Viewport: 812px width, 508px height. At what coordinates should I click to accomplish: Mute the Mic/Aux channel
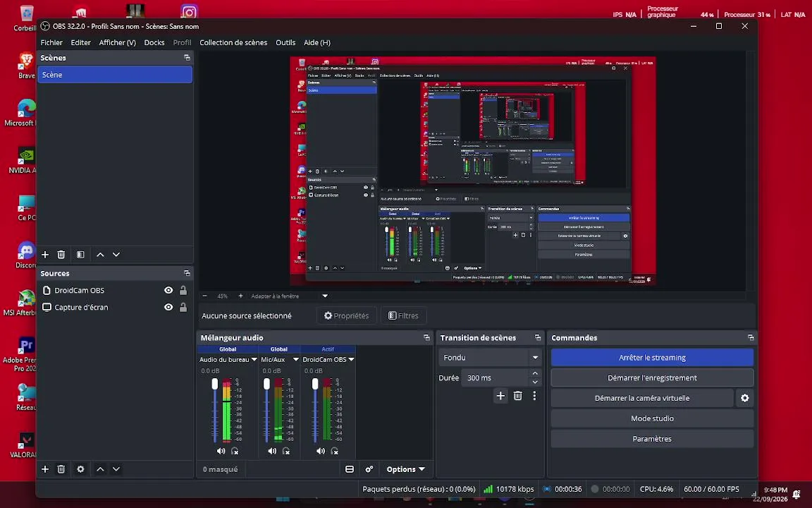point(272,451)
